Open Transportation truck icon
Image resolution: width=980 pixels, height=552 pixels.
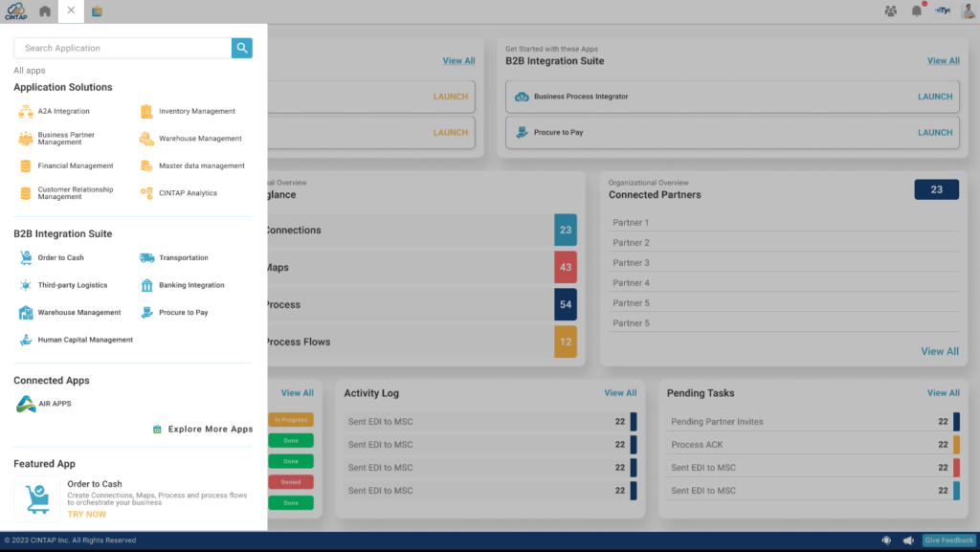pos(146,258)
